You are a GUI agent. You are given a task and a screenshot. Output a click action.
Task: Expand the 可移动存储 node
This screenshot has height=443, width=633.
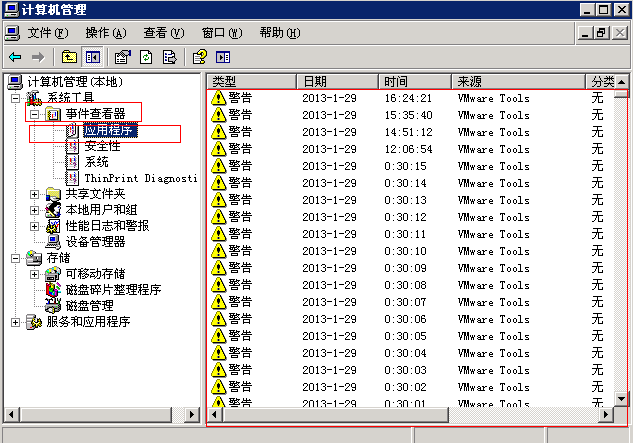pos(34,275)
